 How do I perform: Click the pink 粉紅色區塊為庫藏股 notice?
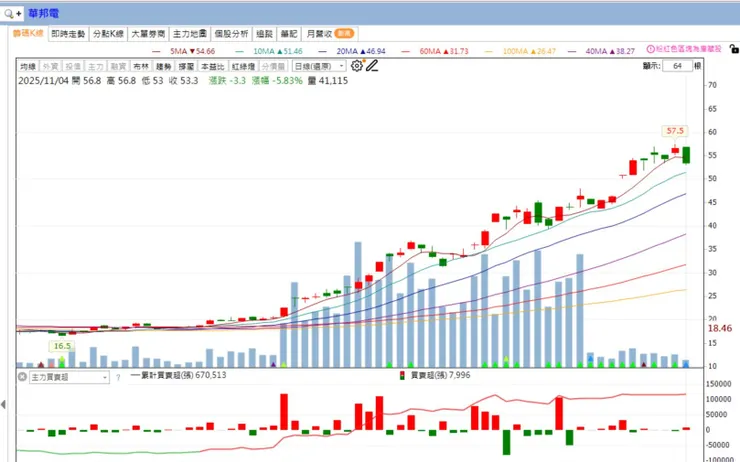point(689,49)
